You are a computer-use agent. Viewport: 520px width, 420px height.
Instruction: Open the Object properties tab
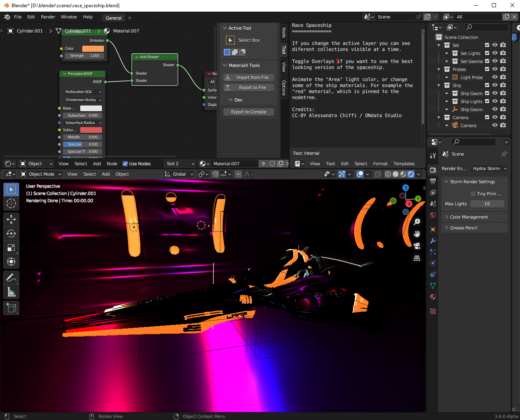[433, 229]
